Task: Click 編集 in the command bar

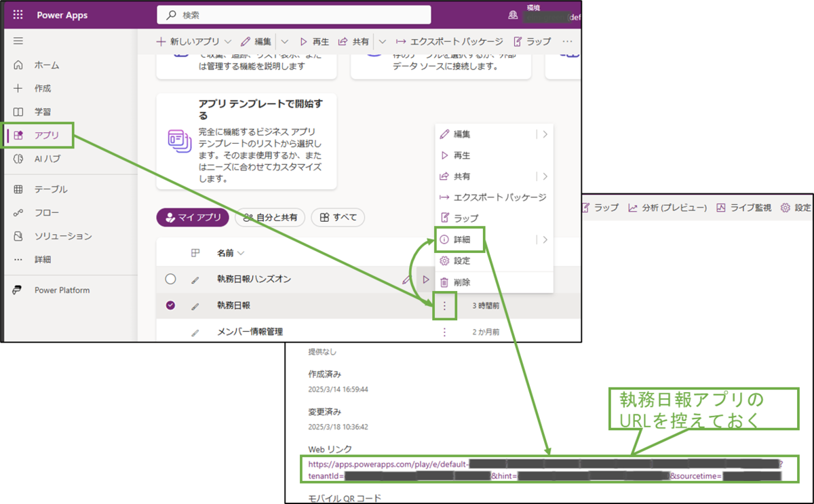Action: [256, 41]
